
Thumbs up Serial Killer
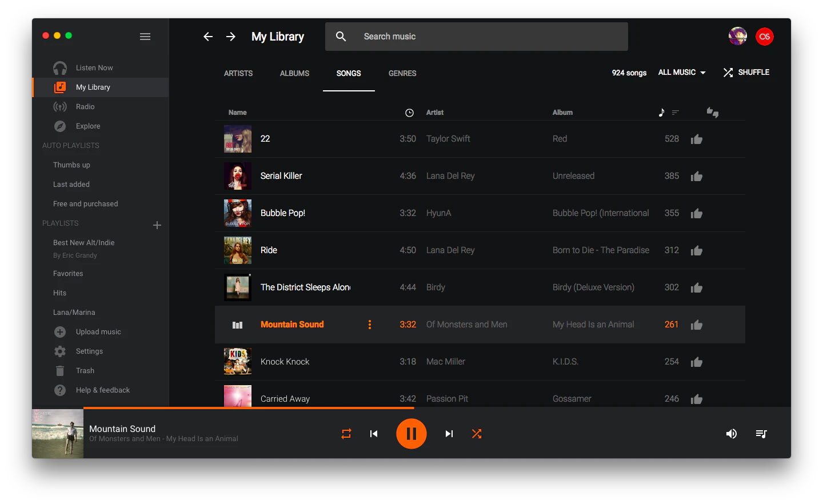(x=697, y=176)
